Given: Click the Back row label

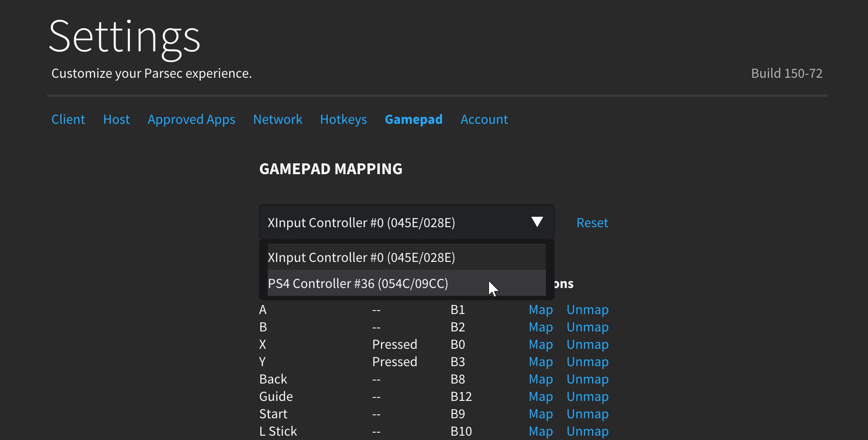Looking at the screenshot, I should 273,379.
